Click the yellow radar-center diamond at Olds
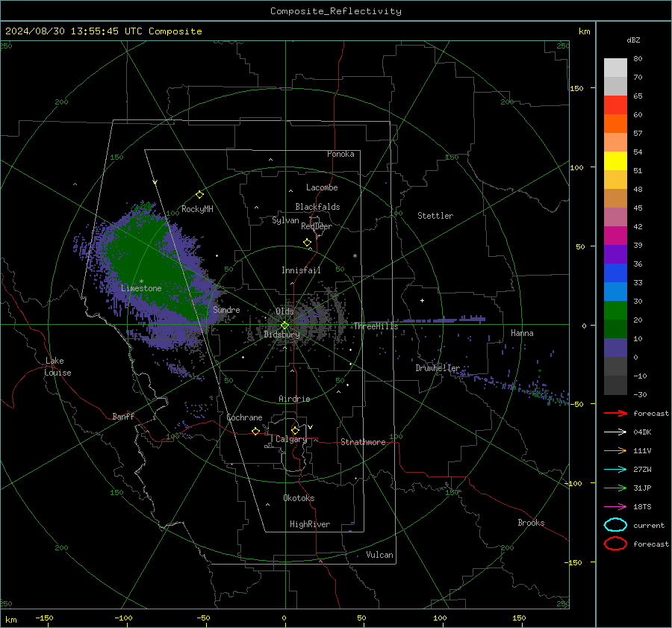672x628 pixels. click(x=284, y=326)
